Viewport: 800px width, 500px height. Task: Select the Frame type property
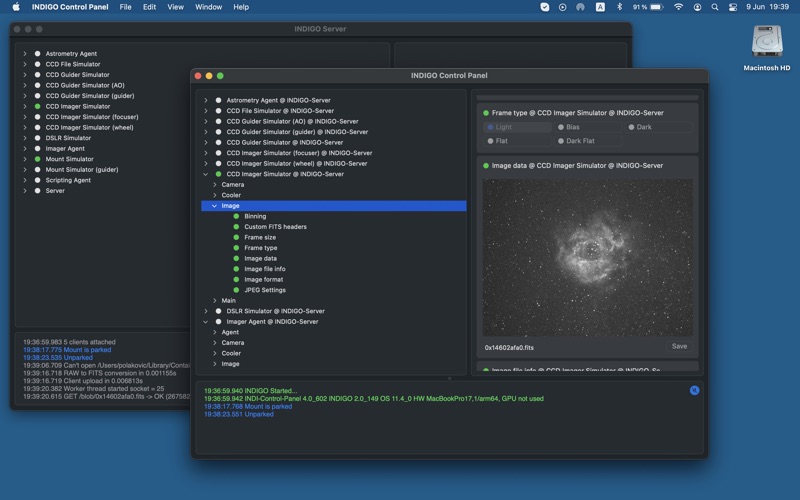[261, 248]
